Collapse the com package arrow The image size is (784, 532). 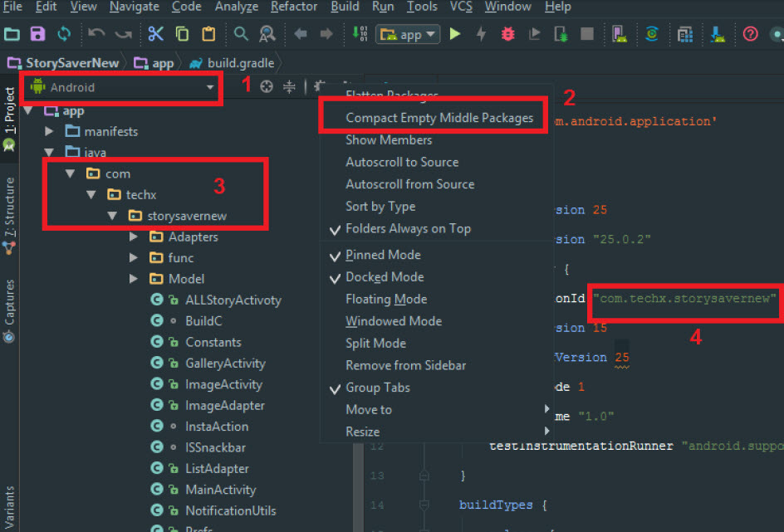click(70, 173)
